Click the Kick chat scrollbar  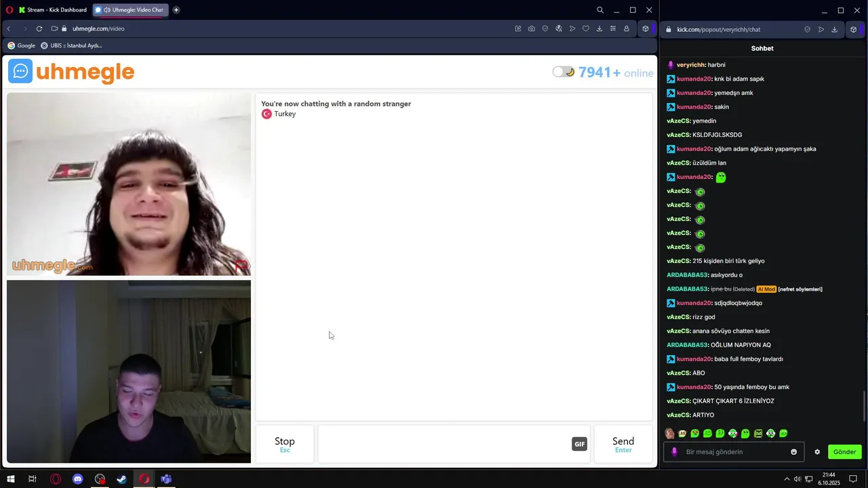[x=864, y=407]
